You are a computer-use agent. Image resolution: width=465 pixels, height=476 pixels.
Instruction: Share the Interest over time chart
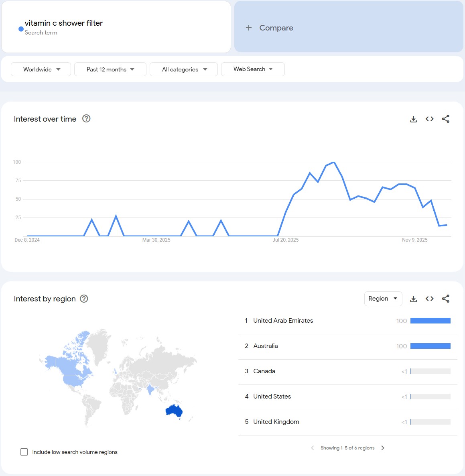tap(445, 119)
